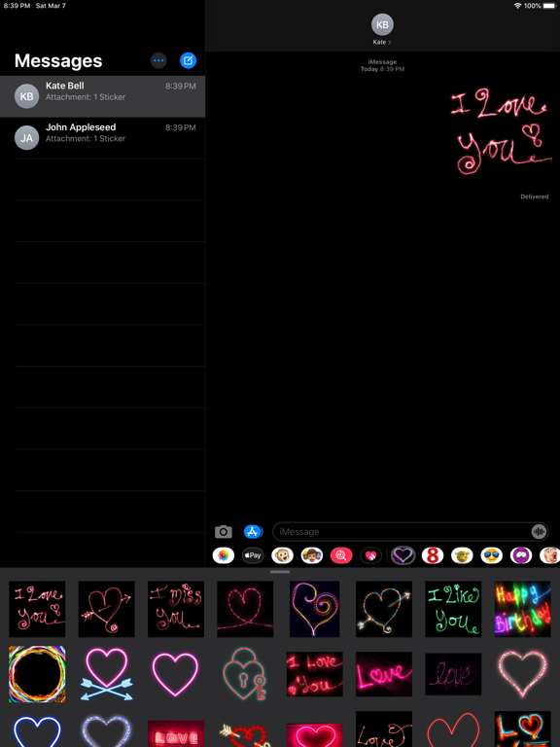
Task: Choose the red heart with gold arrow sticker
Action: point(245,735)
